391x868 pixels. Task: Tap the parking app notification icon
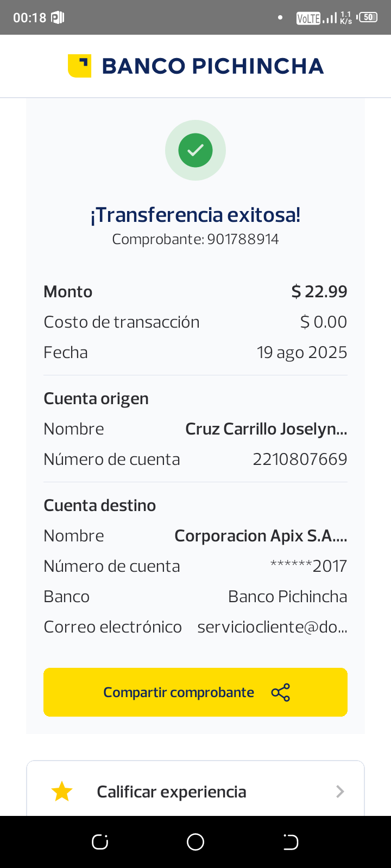58,17
